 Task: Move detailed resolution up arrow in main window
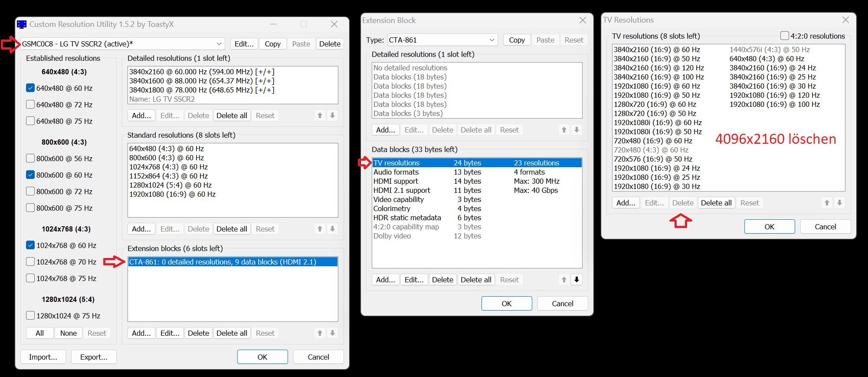320,116
